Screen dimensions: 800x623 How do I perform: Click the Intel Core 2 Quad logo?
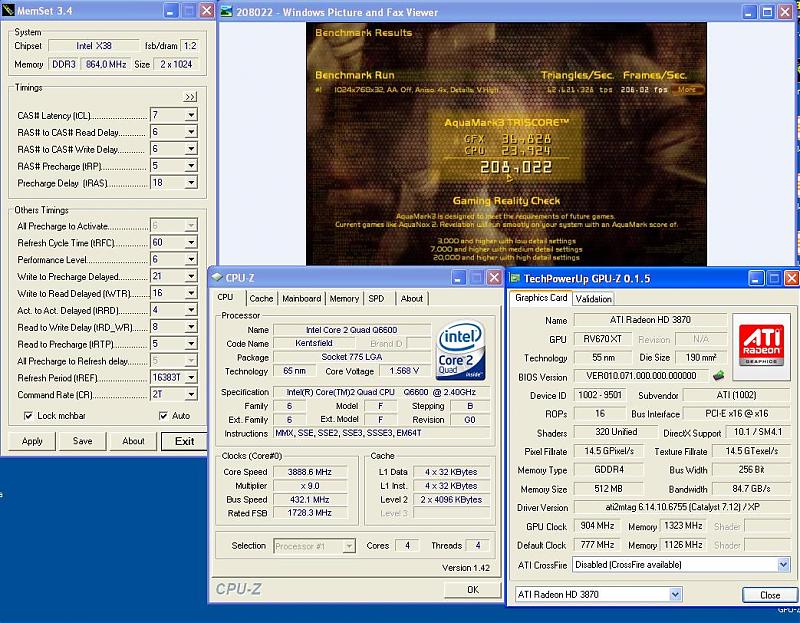point(460,350)
